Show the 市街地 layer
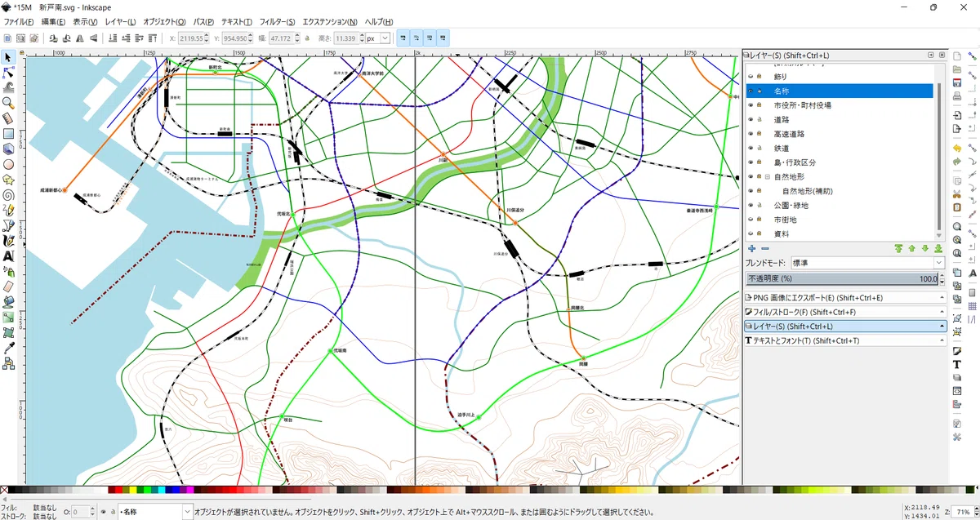 pos(751,220)
